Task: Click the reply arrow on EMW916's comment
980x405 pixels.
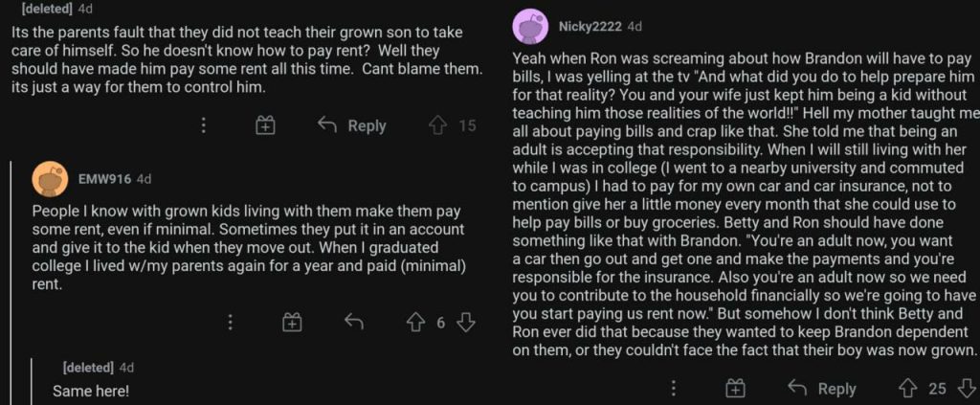Action: pyautogui.click(x=353, y=323)
